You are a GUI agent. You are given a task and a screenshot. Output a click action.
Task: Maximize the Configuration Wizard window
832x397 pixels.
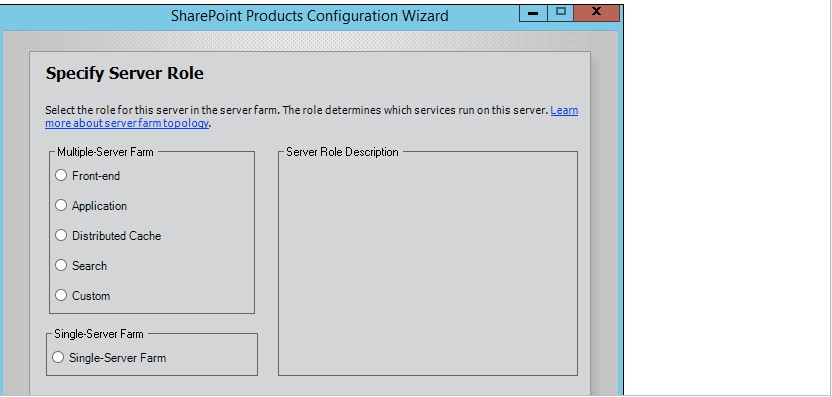click(x=560, y=13)
